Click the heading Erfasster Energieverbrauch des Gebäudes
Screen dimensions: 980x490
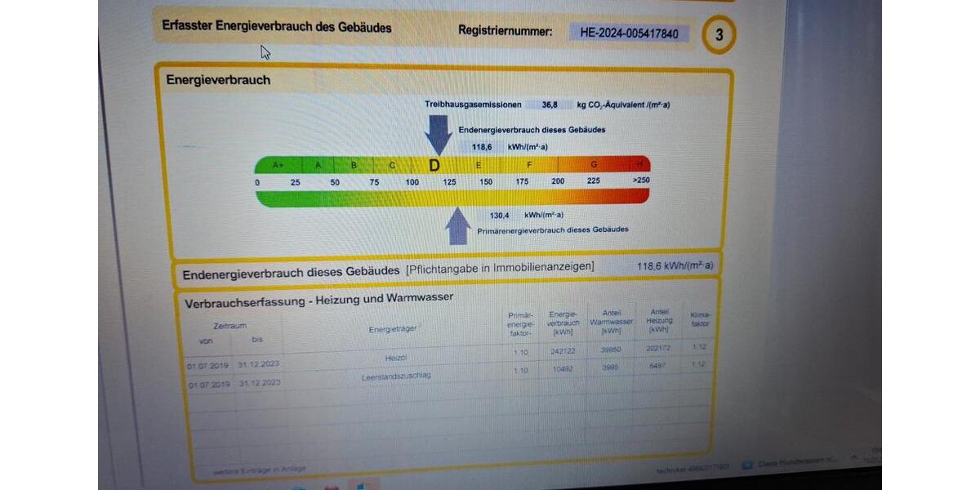[277, 27]
